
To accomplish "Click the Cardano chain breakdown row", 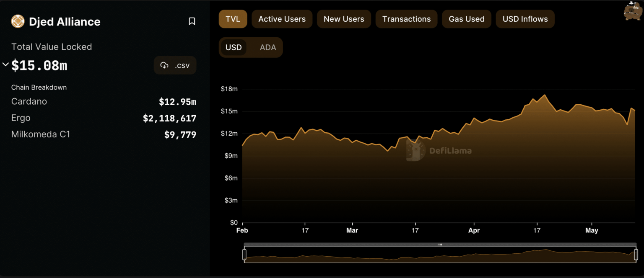I will [x=104, y=102].
